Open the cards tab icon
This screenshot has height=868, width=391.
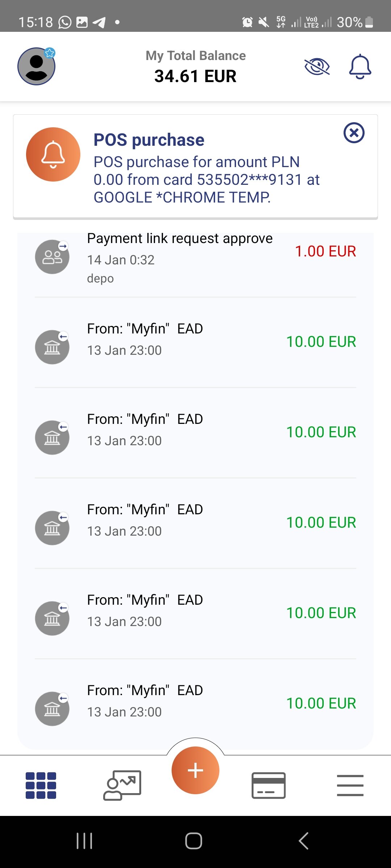pos(268,785)
